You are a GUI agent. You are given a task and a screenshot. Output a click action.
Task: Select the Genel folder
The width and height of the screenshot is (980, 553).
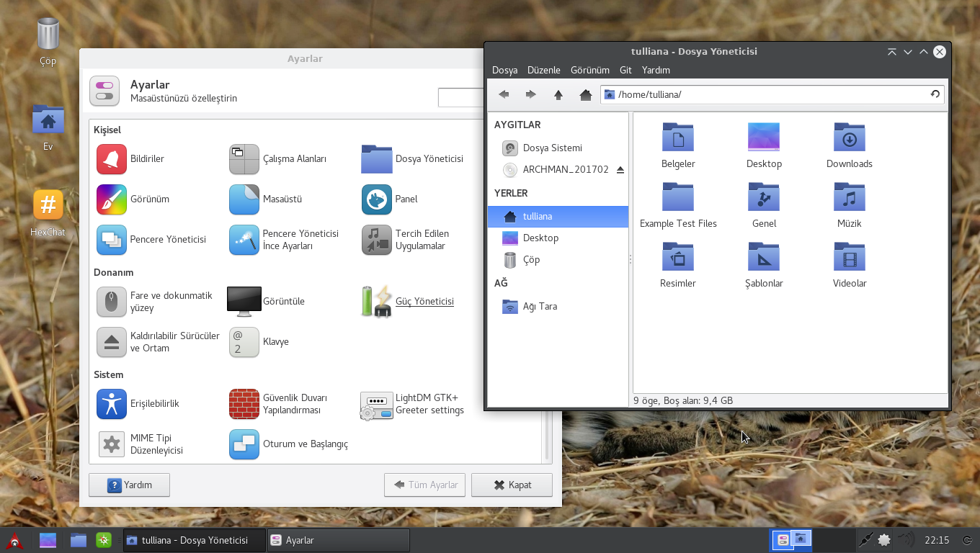coord(764,206)
